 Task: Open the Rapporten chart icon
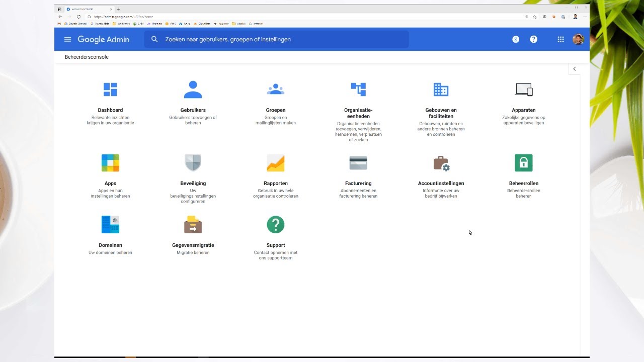276,163
